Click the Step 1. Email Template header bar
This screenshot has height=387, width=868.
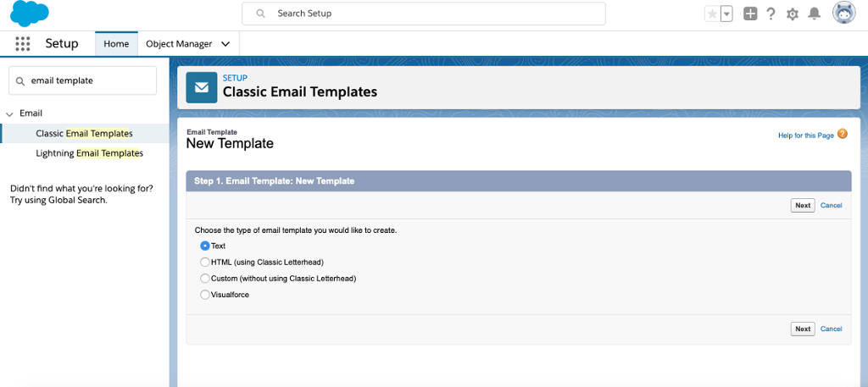[519, 180]
